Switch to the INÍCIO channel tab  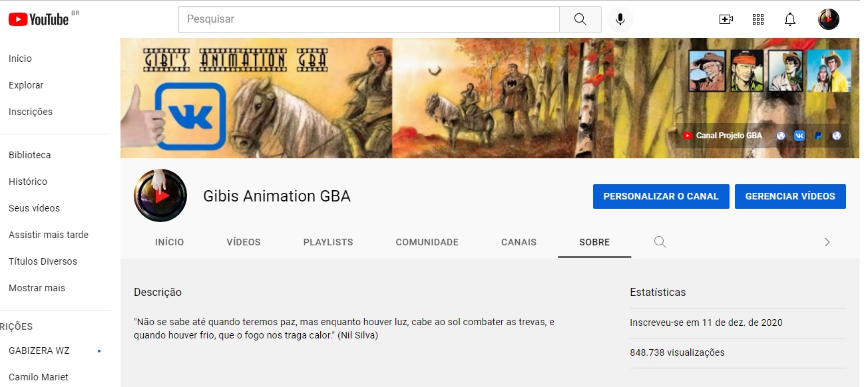click(170, 242)
